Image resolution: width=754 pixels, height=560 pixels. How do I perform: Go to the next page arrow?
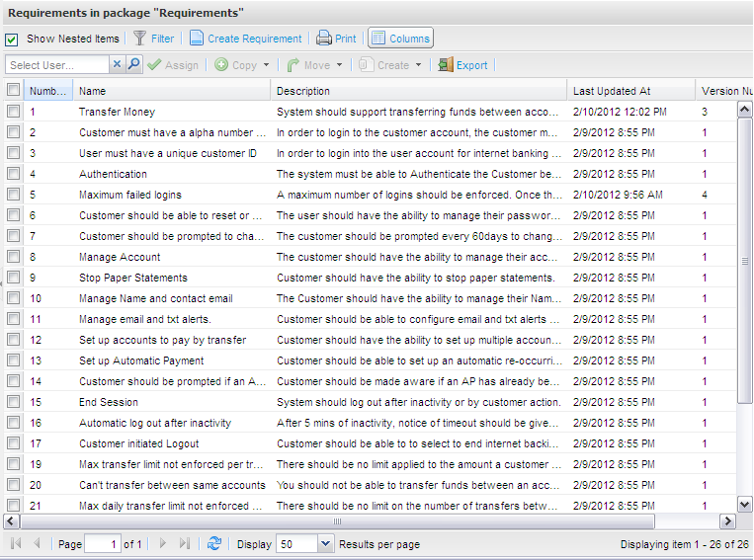point(163,544)
